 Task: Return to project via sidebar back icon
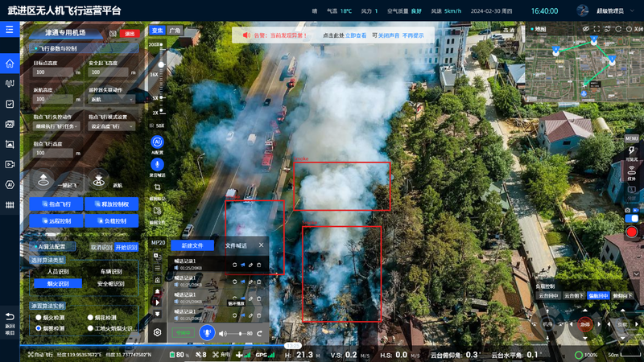[10, 316]
